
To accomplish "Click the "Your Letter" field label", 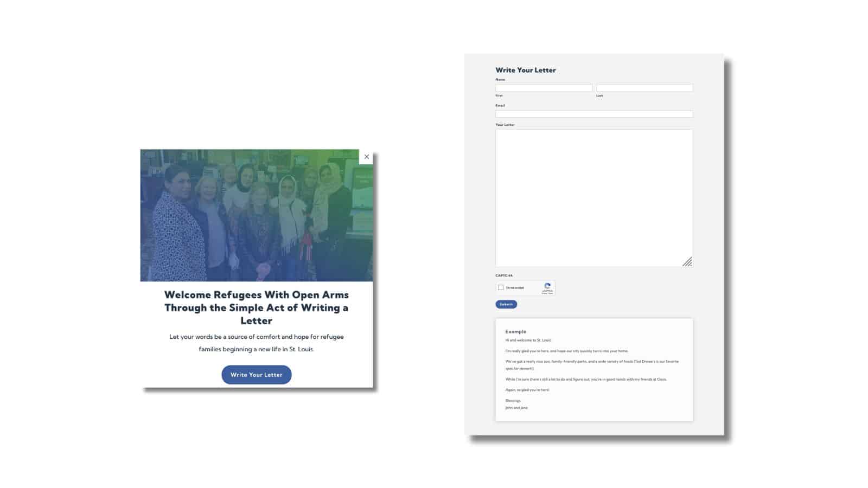I will [x=505, y=125].
